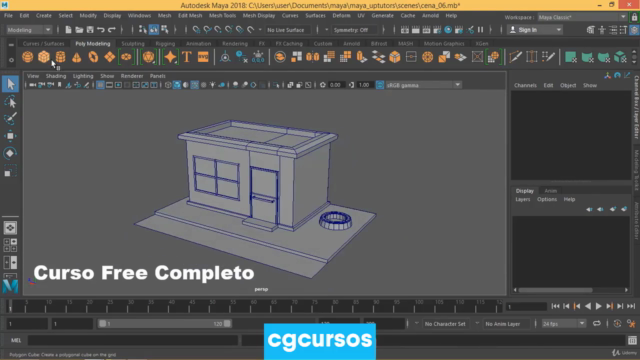This screenshot has width=640, height=360.
Task: Open the Animation preferences icon
Action: 631,324
